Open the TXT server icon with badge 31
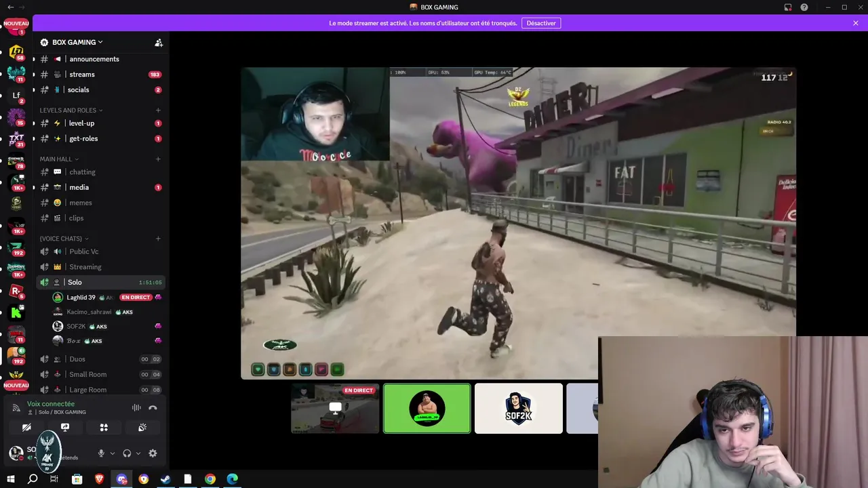868x488 pixels. [x=16, y=139]
